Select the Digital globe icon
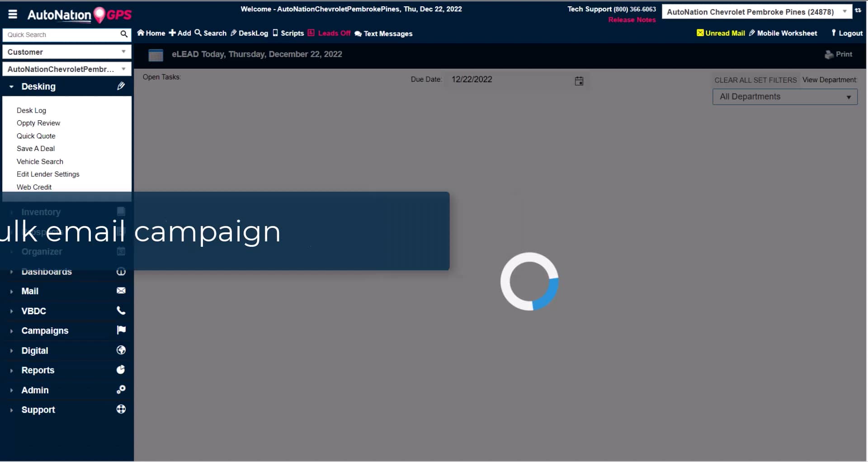868x462 pixels. 121,350
